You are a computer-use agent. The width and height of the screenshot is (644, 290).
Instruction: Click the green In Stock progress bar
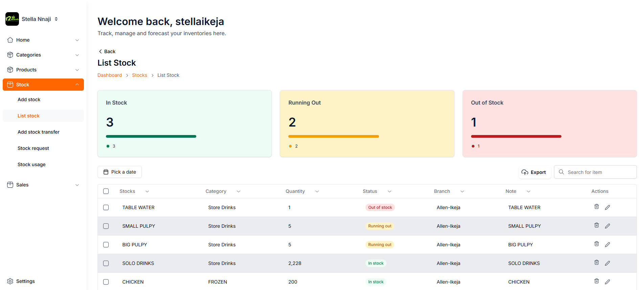pos(151,136)
